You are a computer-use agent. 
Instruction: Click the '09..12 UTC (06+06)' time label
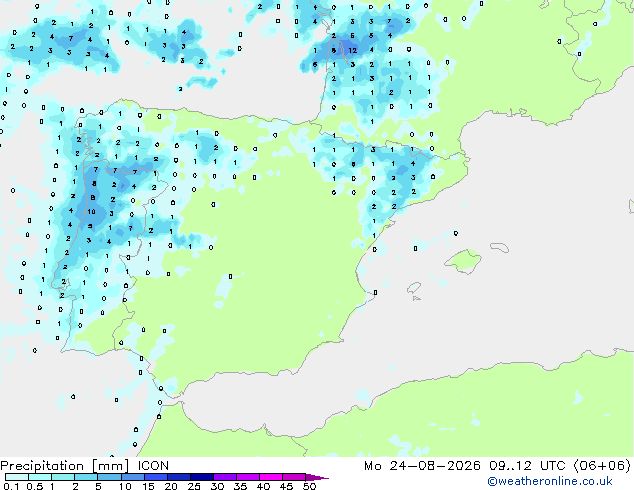click(x=560, y=466)
